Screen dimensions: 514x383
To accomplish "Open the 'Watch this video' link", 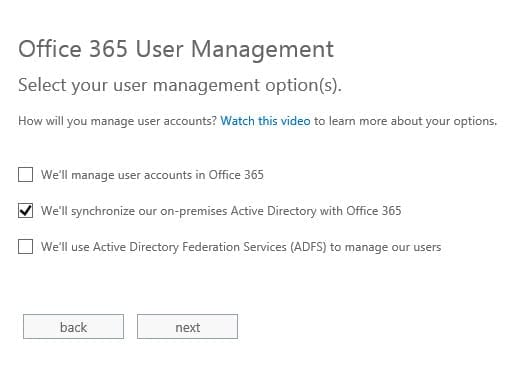I will pyautogui.click(x=265, y=121).
